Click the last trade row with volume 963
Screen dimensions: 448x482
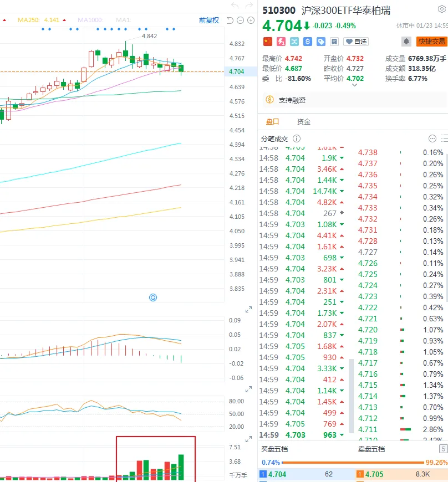pos(301,435)
